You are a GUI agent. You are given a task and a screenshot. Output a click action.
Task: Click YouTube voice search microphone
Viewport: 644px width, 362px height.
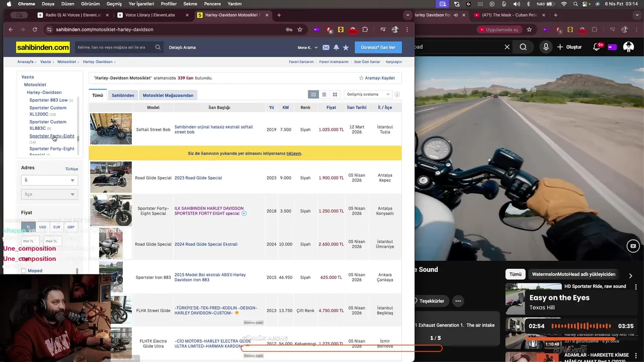546,47
